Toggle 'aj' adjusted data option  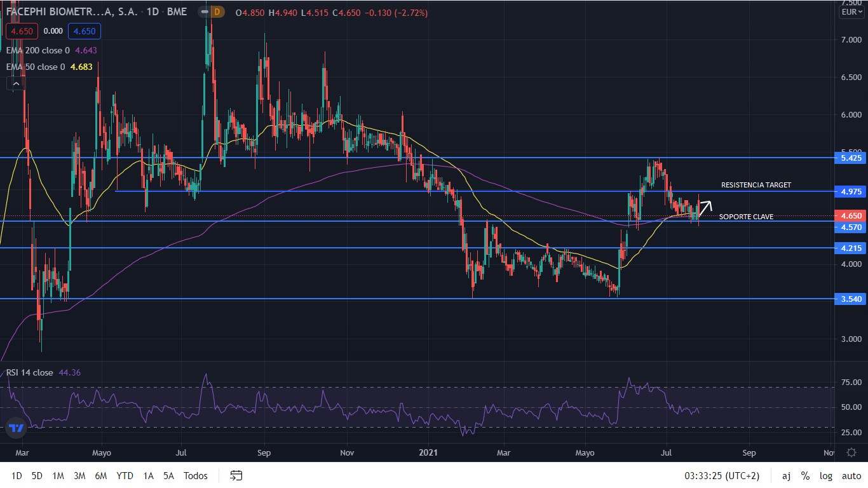coord(786,476)
